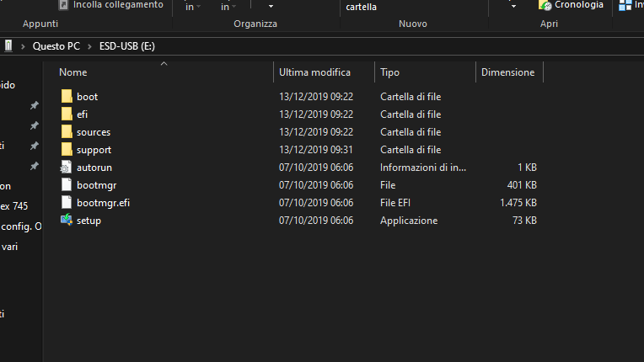Click the type 'Informazioni di in...'
This screenshot has height=362, width=644.
click(x=423, y=168)
